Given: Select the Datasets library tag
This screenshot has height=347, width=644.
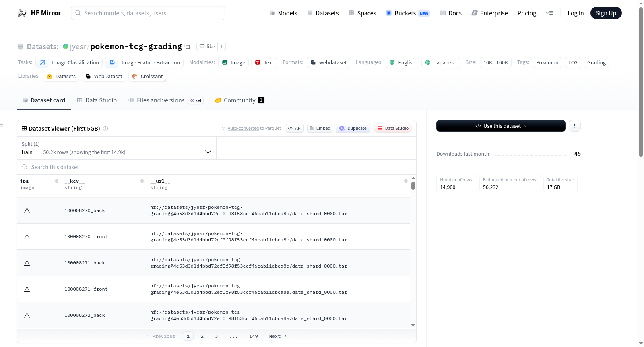Looking at the screenshot, I should (61, 76).
